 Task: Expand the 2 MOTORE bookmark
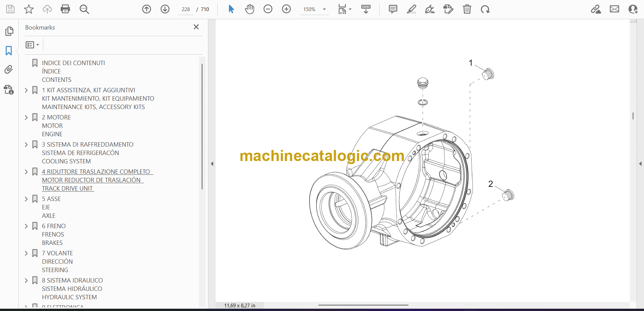[x=26, y=117]
